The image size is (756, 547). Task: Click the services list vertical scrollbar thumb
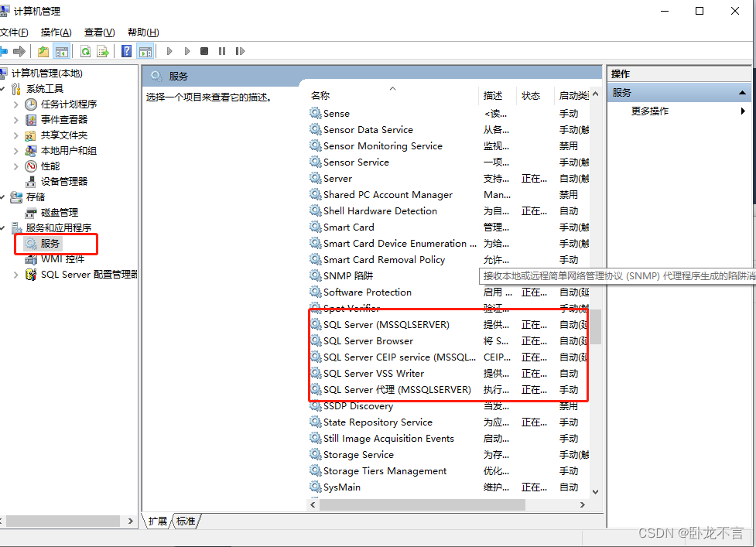click(596, 326)
